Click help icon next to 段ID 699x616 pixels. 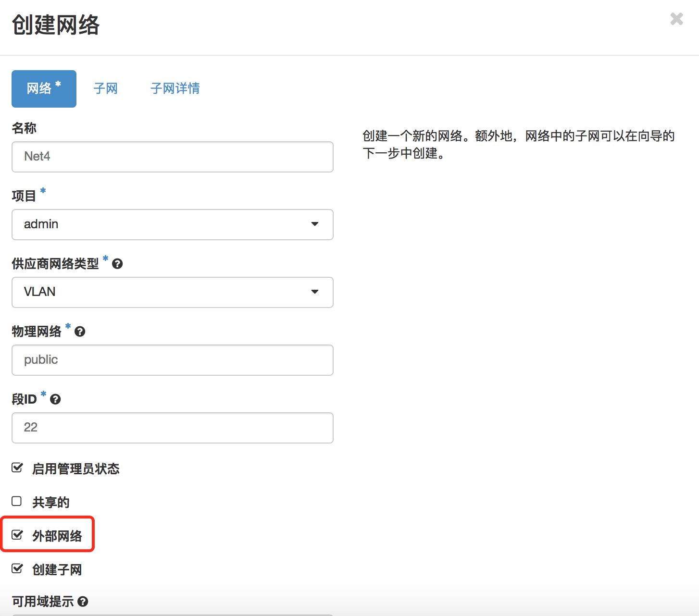(55, 399)
